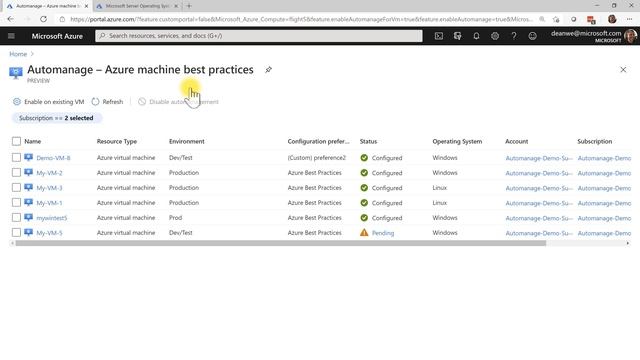Open a new browser tab

(189, 6)
